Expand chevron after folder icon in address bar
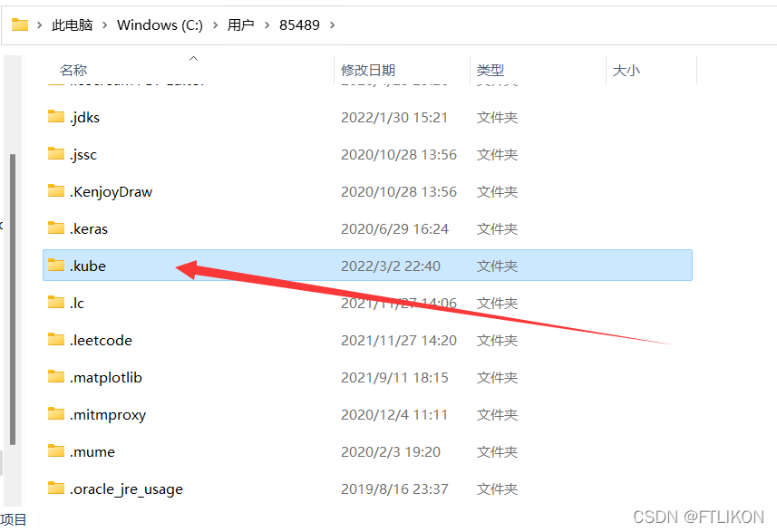The image size is (777, 532). pyautogui.click(x=40, y=24)
